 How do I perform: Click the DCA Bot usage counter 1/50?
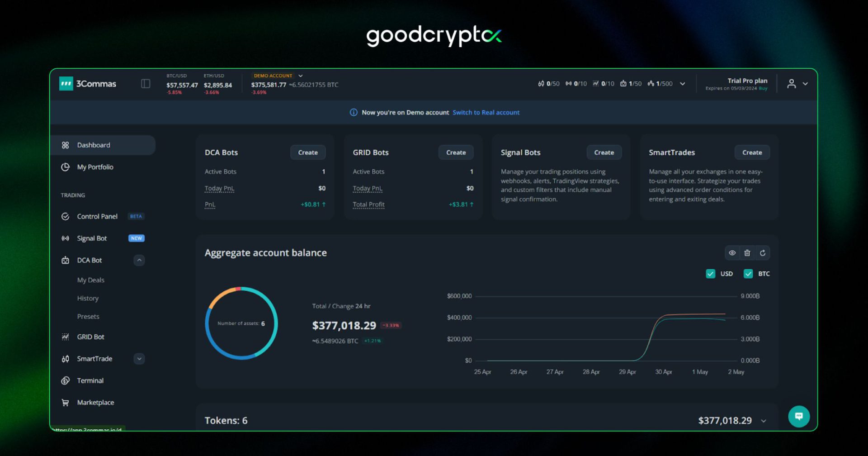pos(631,84)
